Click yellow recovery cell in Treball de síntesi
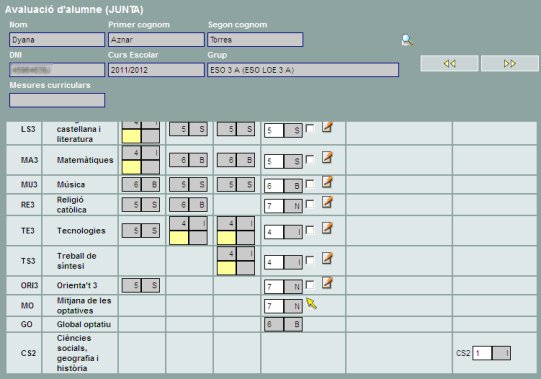This screenshot has height=379, width=541. click(x=227, y=268)
